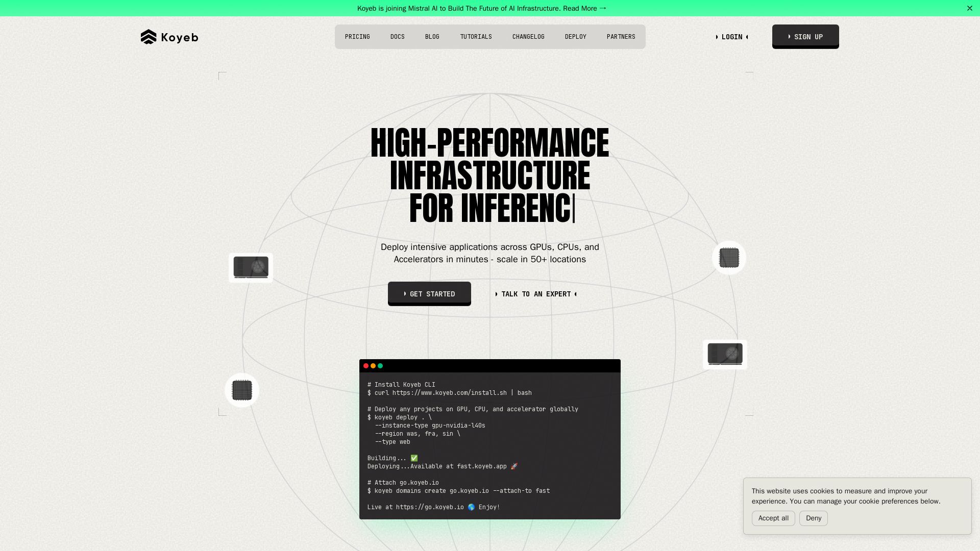The image size is (980, 551).
Task: Click the 'curl https://www.koyeb.com/install.sh | bash' line
Action: tap(450, 393)
